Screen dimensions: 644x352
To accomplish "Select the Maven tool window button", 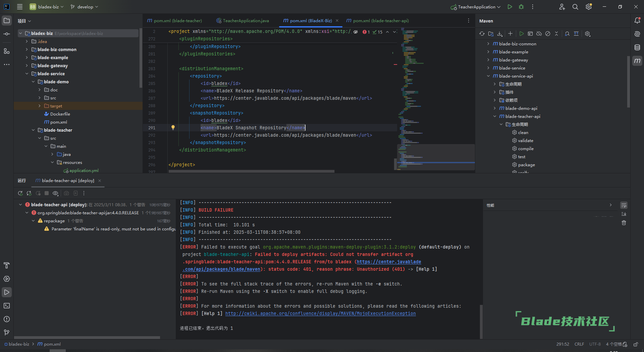I will pyautogui.click(x=637, y=61).
